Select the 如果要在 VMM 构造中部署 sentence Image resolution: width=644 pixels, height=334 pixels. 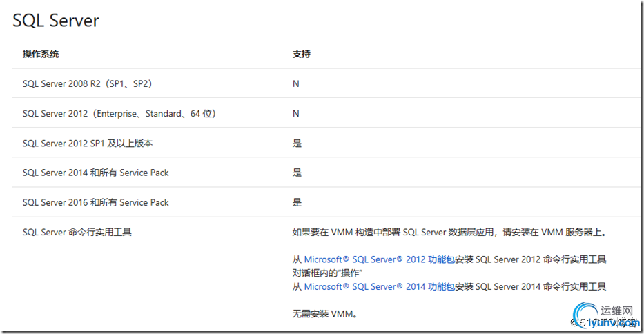pyautogui.click(x=450, y=233)
